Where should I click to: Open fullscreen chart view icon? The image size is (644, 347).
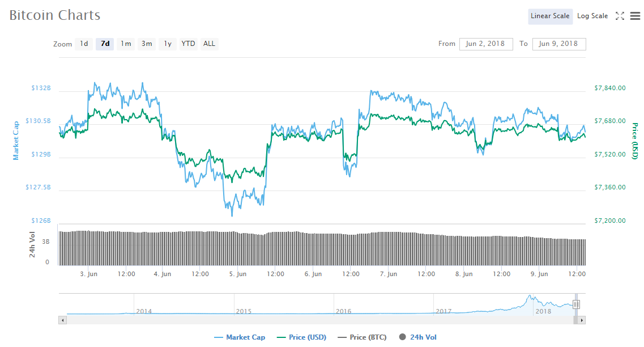[x=620, y=16]
